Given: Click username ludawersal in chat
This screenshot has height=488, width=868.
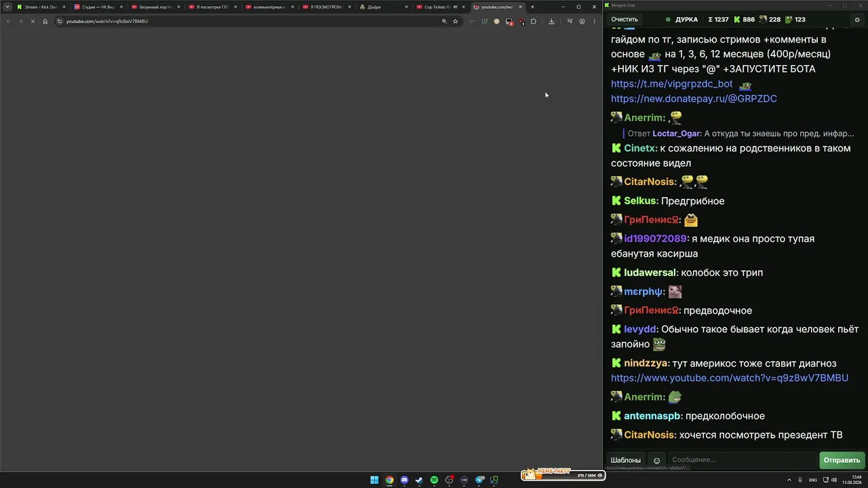Looking at the screenshot, I should [650, 272].
